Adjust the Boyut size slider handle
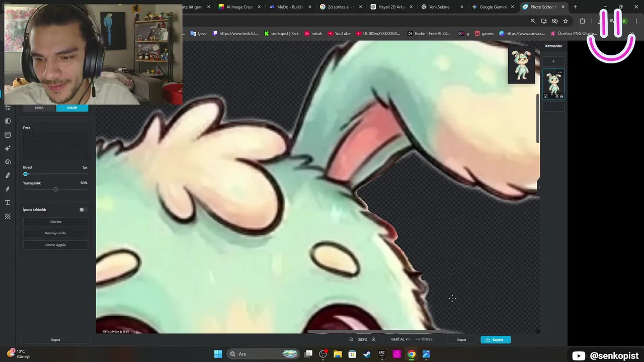Viewport: 644px width, 362px height. pyautogui.click(x=25, y=174)
